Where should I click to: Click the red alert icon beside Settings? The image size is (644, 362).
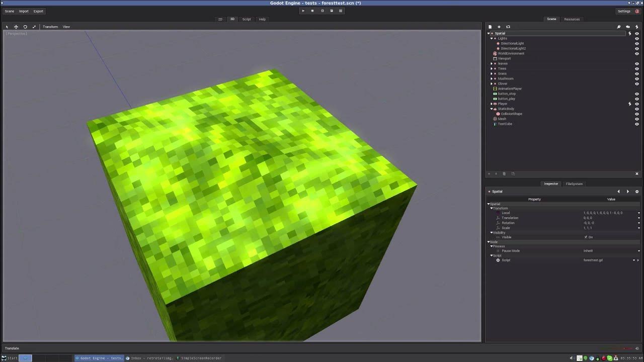tap(637, 11)
